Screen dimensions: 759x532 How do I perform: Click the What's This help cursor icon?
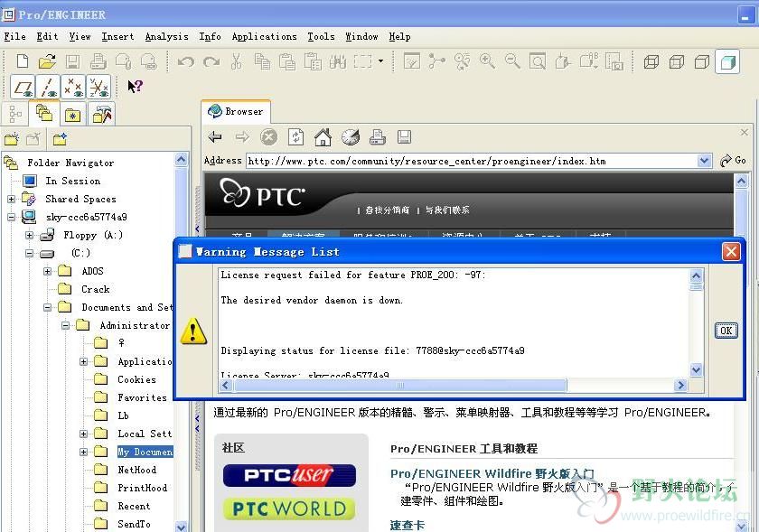pyautogui.click(x=135, y=87)
